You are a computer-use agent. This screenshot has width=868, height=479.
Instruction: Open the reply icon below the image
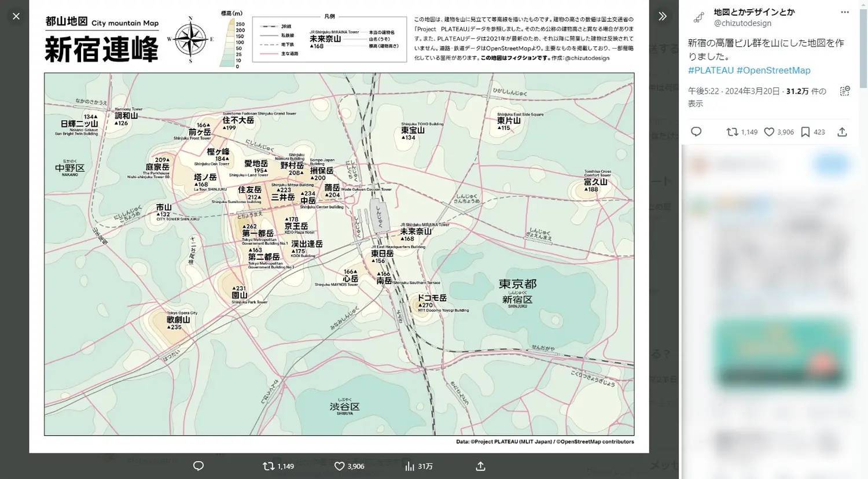point(198,466)
